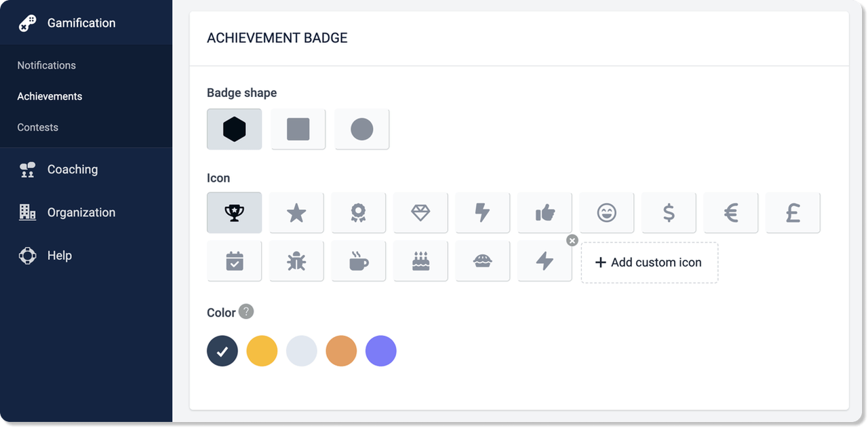Open the Contests submenu item
This screenshot has width=868, height=428.
pyautogui.click(x=38, y=128)
